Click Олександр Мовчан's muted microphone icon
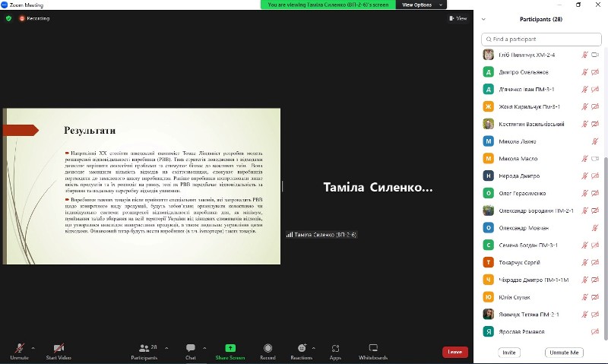 pos(595,228)
